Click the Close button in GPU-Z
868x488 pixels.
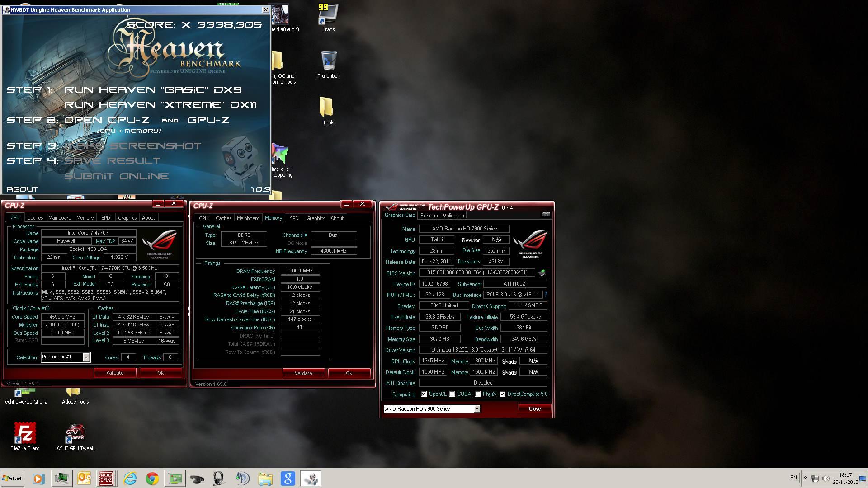pos(535,408)
